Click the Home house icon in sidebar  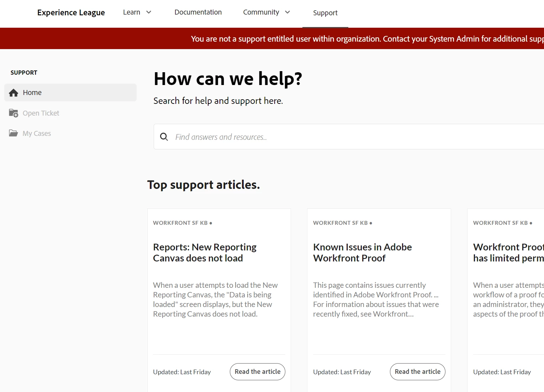click(x=14, y=93)
